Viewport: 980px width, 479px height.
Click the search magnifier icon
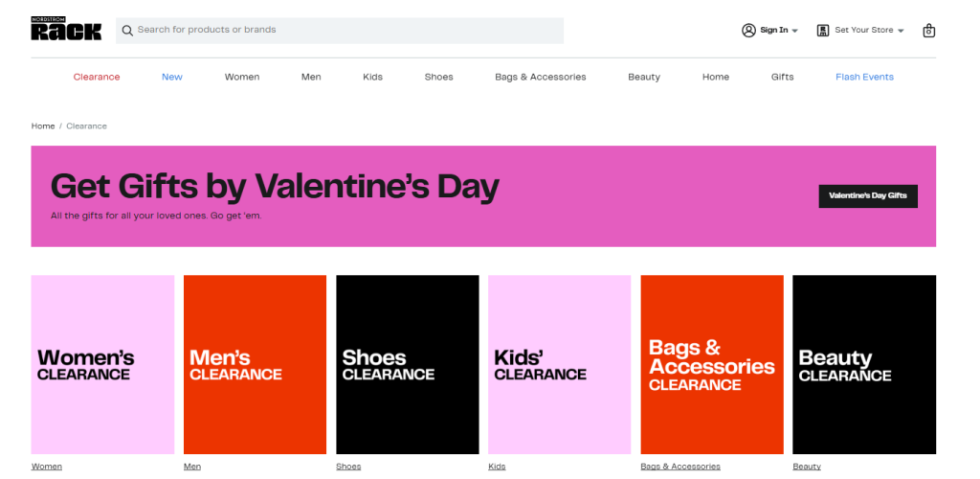[126, 31]
